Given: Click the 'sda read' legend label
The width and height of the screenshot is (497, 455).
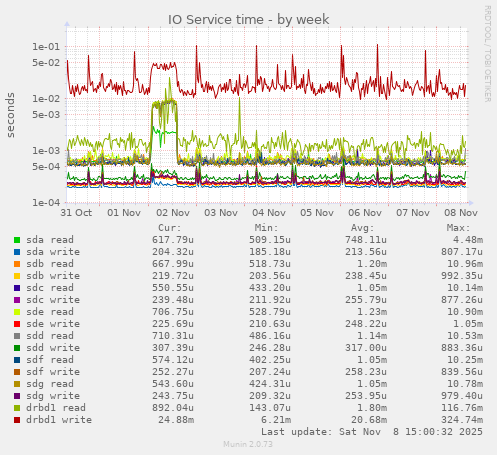Looking at the screenshot, I should 50,240.
